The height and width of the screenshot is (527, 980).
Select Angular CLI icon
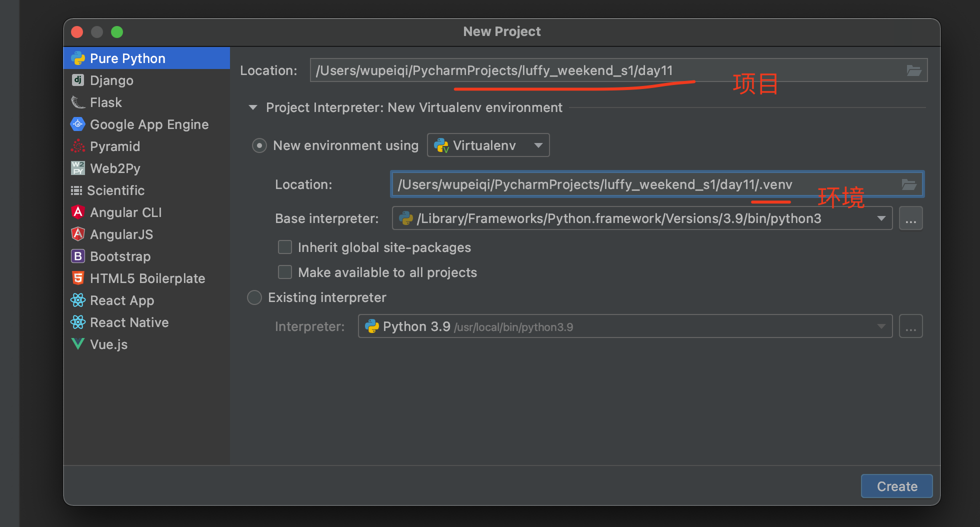click(x=78, y=212)
